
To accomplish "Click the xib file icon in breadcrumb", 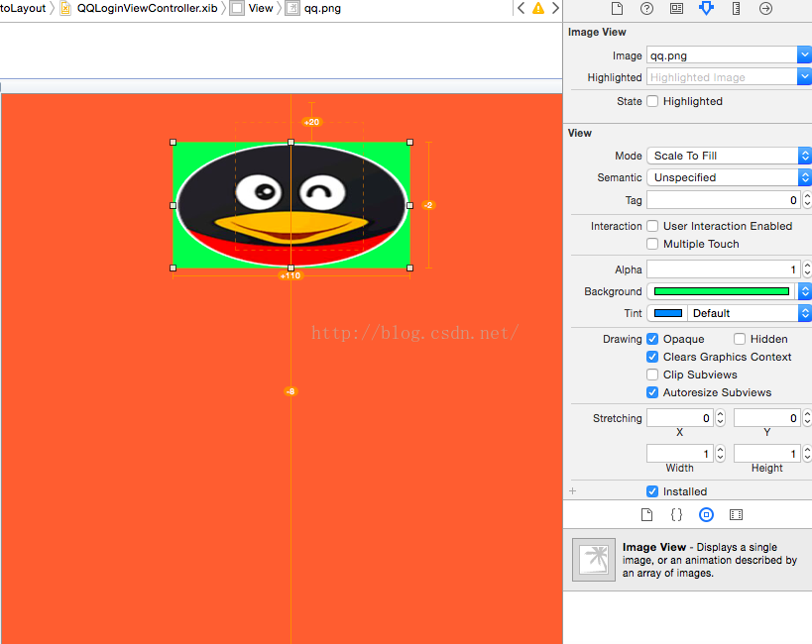I will tap(65, 8).
